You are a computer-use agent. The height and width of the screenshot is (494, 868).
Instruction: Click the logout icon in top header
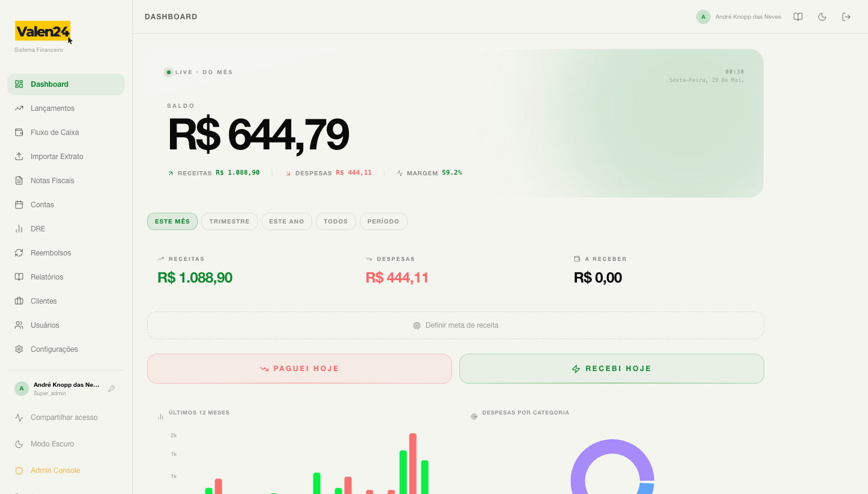(x=846, y=17)
